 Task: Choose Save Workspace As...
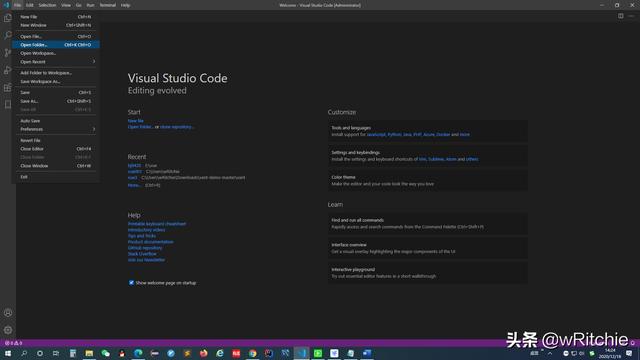(x=56, y=81)
